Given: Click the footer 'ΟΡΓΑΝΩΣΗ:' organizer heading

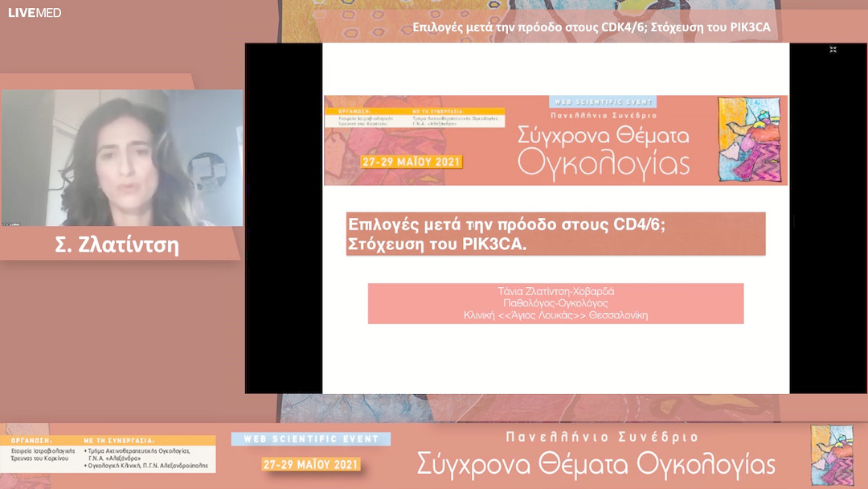Looking at the screenshot, I should (x=31, y=441).
